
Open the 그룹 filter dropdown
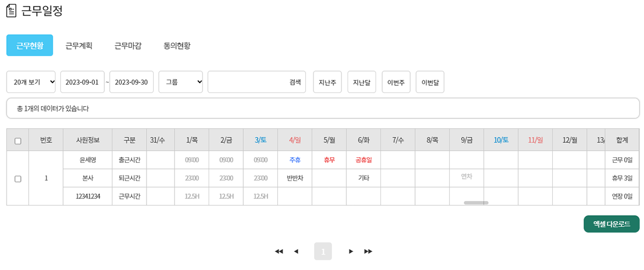(181, 82)
